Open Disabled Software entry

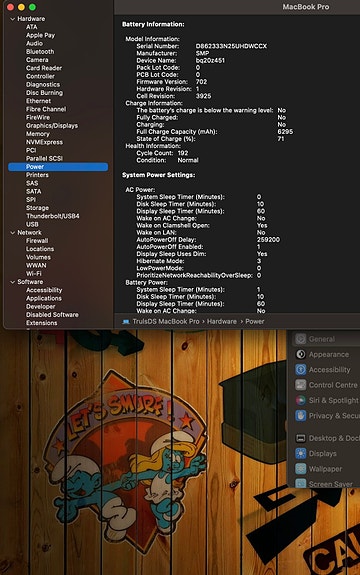[x=52, y=315]
